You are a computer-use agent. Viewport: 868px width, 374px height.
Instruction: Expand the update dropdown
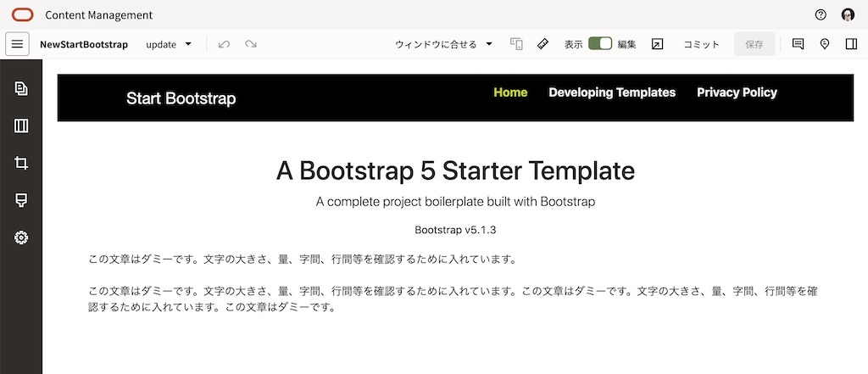click(x=169, y=44)
